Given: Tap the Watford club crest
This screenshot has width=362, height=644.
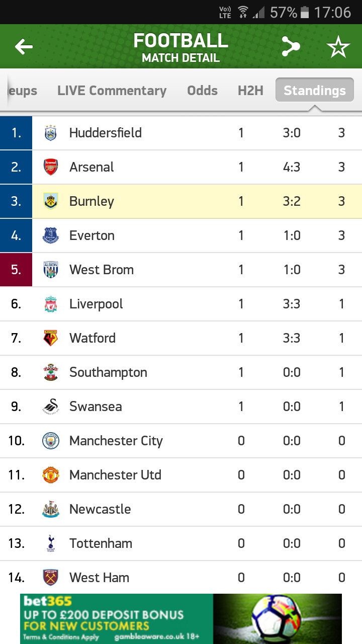Looking at the screenshot, I should pyautogui.click(x=51, y=338).
